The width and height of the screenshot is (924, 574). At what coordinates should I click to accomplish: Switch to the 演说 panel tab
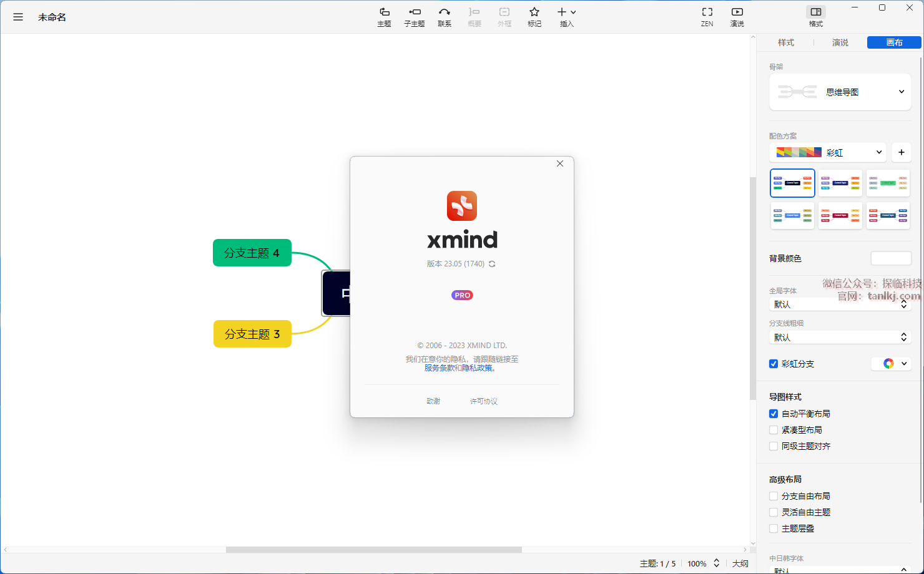[840, 42]
